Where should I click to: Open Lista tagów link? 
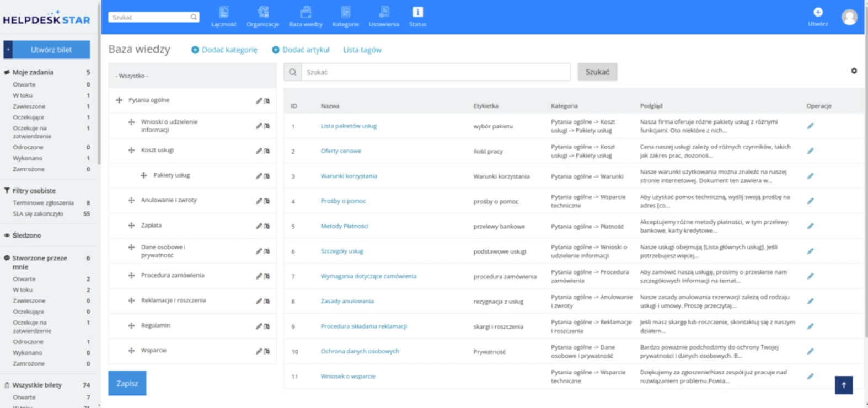[362, 50]
